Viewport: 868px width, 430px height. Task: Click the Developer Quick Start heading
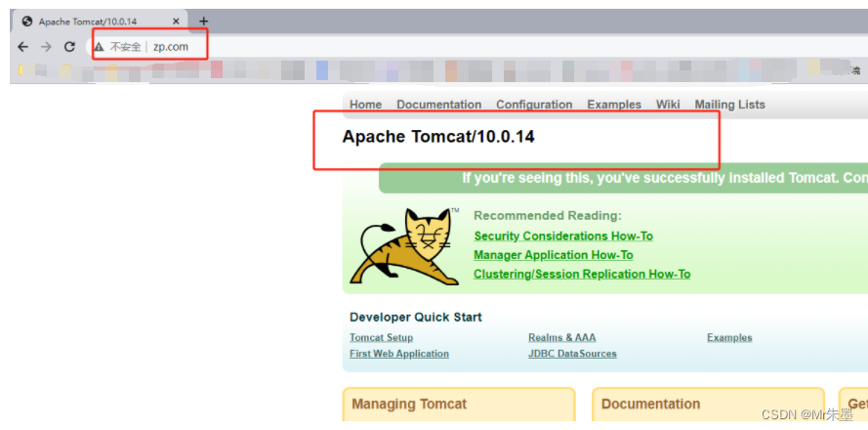[x=416, y=317]
